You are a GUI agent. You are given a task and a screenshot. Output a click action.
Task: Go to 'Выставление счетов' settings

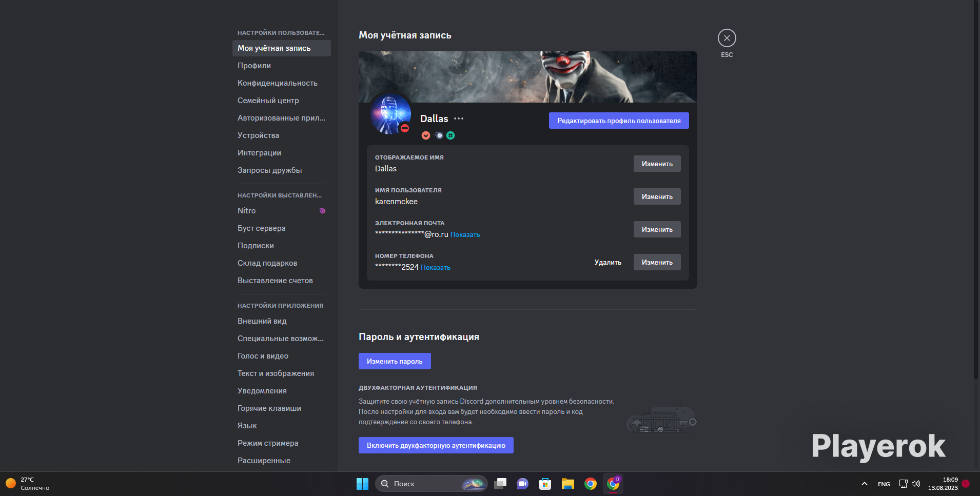tap(282, 281)
